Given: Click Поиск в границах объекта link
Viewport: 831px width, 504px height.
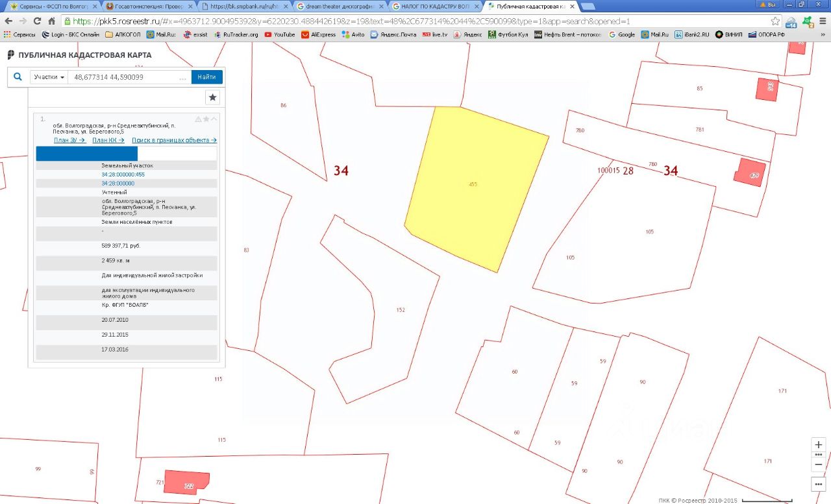Looking at the screenshot, I should (x=174, y=140).
